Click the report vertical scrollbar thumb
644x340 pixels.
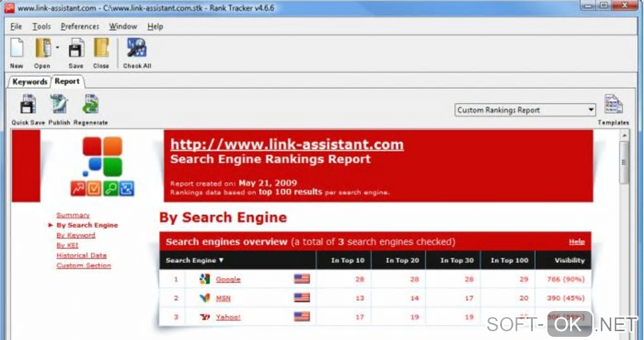[624, 162]
